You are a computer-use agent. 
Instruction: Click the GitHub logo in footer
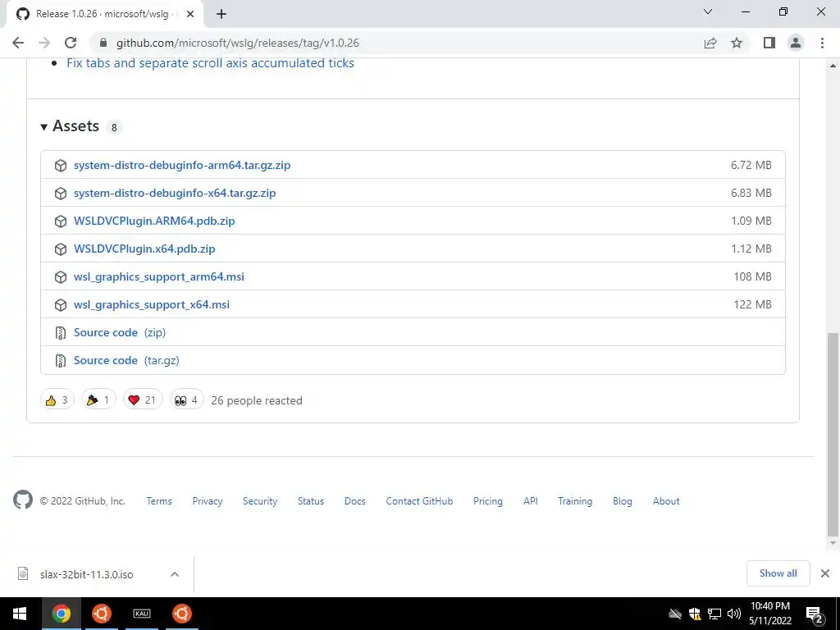click(x=22, y=500)
